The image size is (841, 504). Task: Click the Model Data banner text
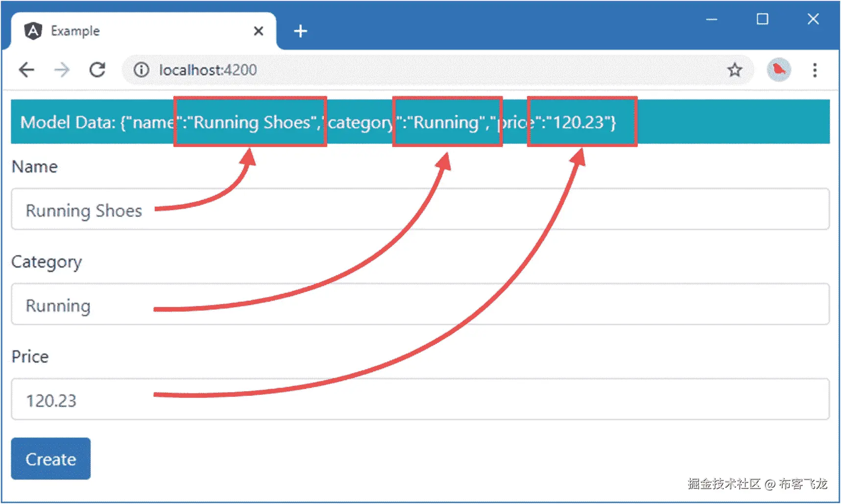coord(318,122)
